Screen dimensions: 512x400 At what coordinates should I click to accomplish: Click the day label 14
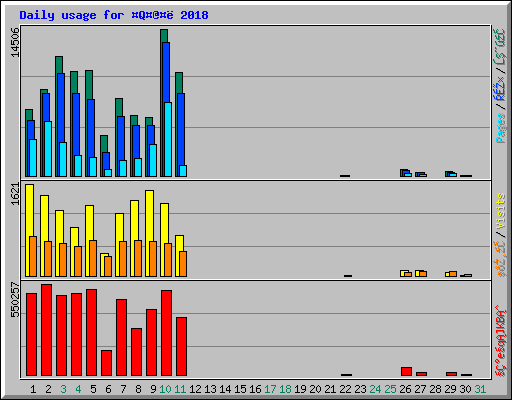(225, 389)
